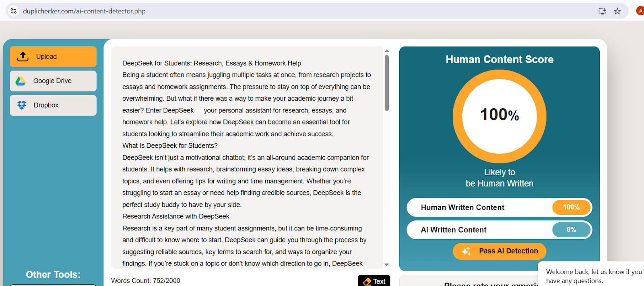The image size is (644, 286).
Task: Click the install app icon in address bar
Action: [602, 11]
